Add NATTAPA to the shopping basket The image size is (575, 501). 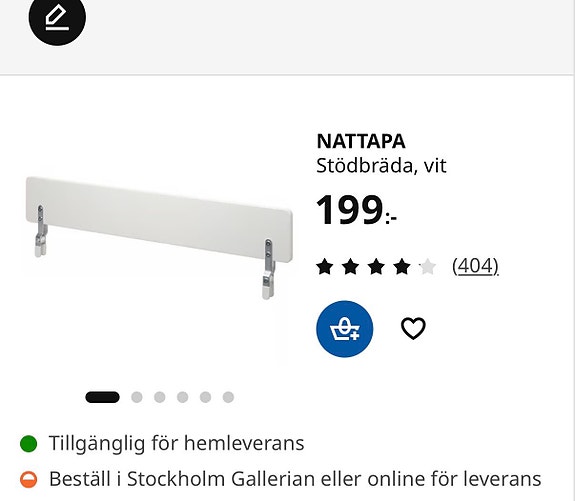[x=345, y=329]
